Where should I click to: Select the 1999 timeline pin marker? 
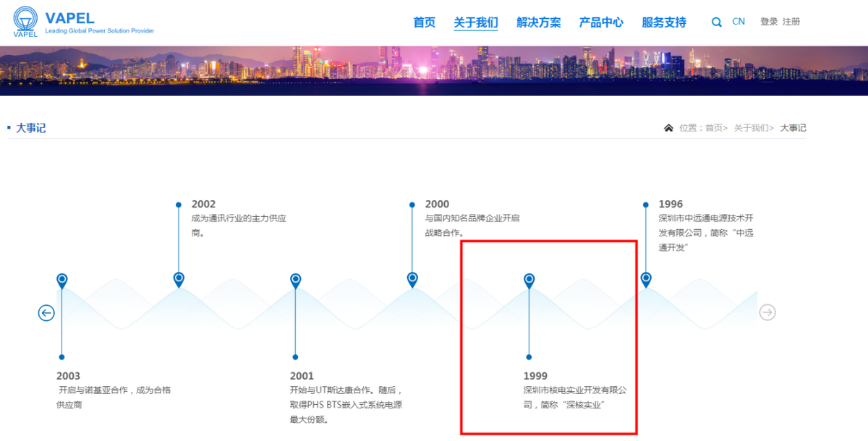click(x=529, y=280)
